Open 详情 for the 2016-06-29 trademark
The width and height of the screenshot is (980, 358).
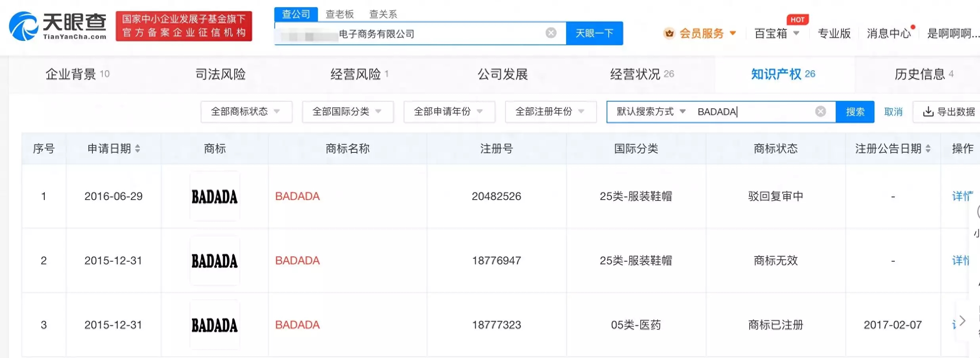click(x=962, y=196)
